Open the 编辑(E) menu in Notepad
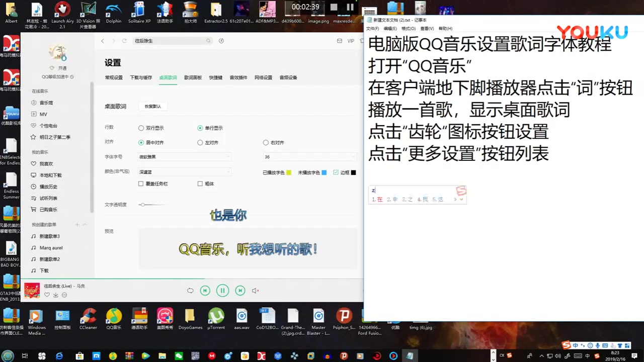 point(390,29)
